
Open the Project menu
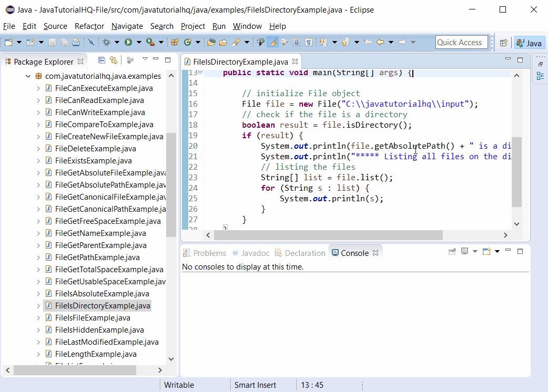point(193,26)
